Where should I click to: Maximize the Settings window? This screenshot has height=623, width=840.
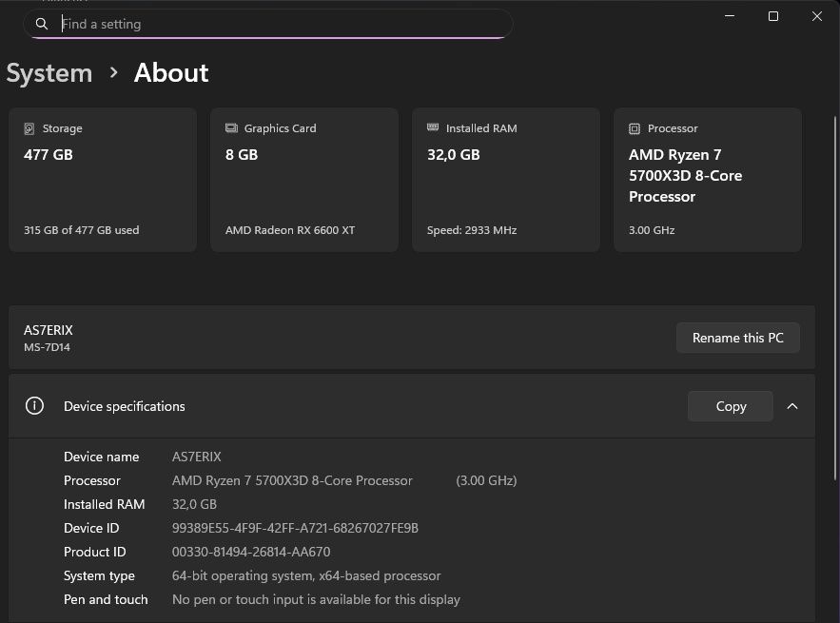point(773,16)
